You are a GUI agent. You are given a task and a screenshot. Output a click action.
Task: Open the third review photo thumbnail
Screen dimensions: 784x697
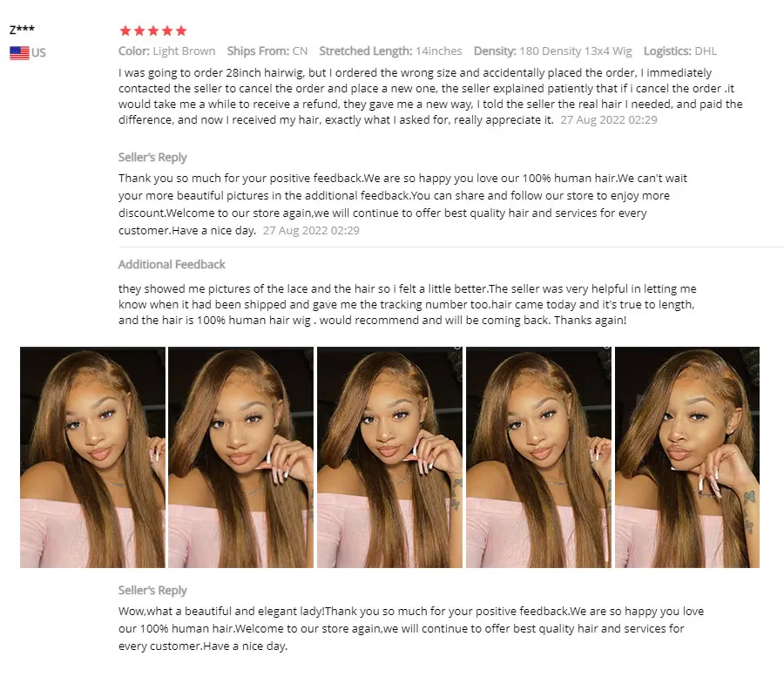[390, 457]
